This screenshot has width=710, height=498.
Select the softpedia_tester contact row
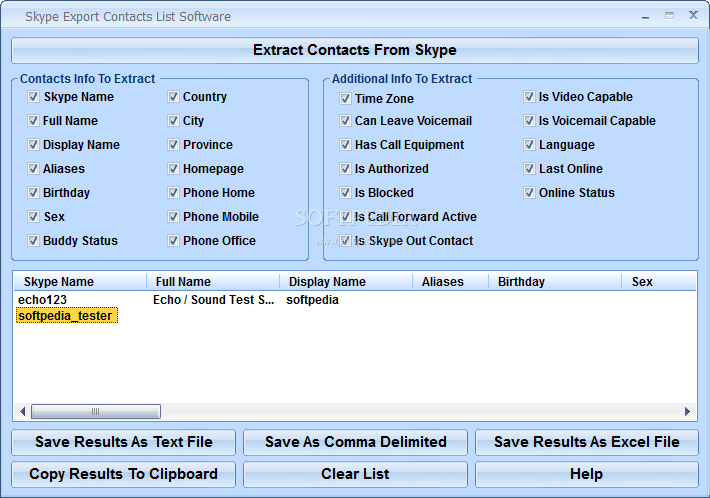click(x=67, y=316)
